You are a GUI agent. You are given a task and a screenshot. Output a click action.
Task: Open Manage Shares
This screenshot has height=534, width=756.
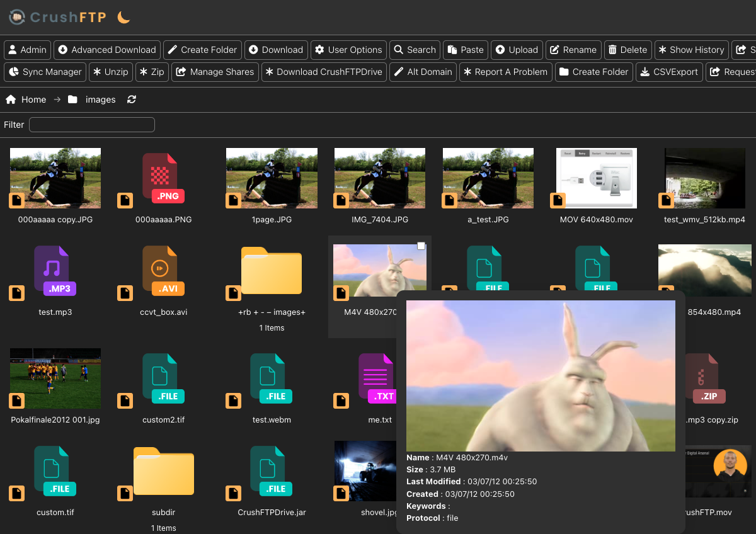point(215,72)
